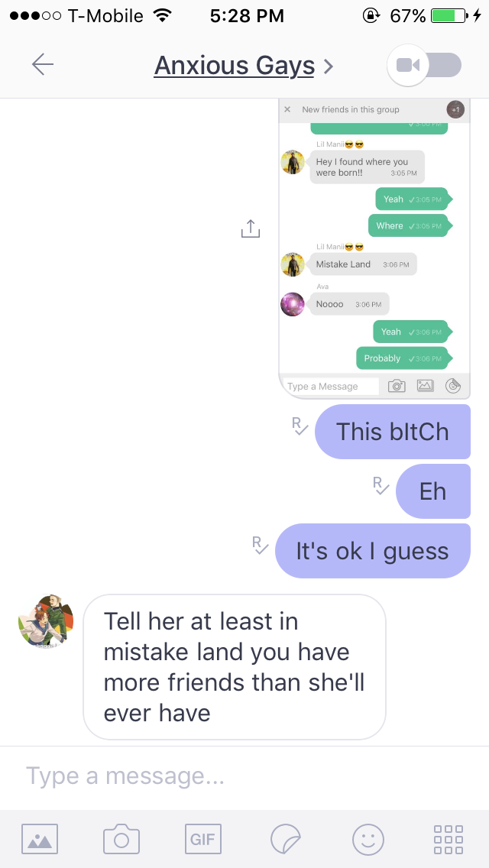Screen dimensions: 489x868
Task: Open the camera icon in toolbar
Action: [121, 839]
